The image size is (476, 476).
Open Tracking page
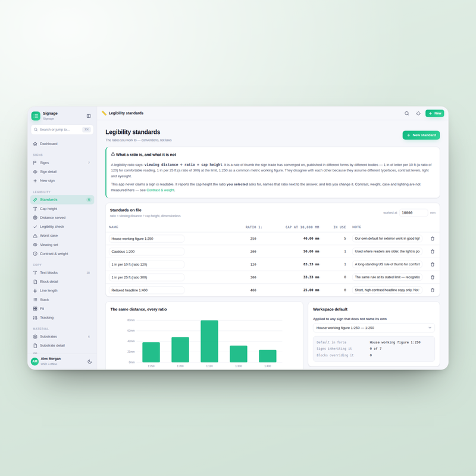coord(62,318)
